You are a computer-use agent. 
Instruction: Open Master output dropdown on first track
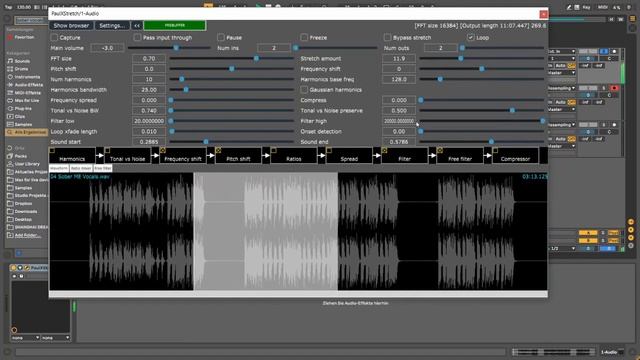click(562, 73)
